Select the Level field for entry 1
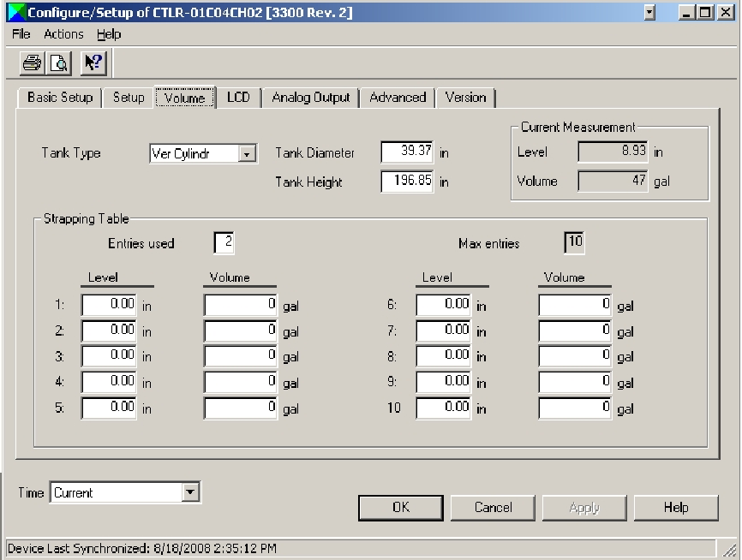Image resolution: width=742 pixels, height=560 pixels. click(x=109, y=305)
